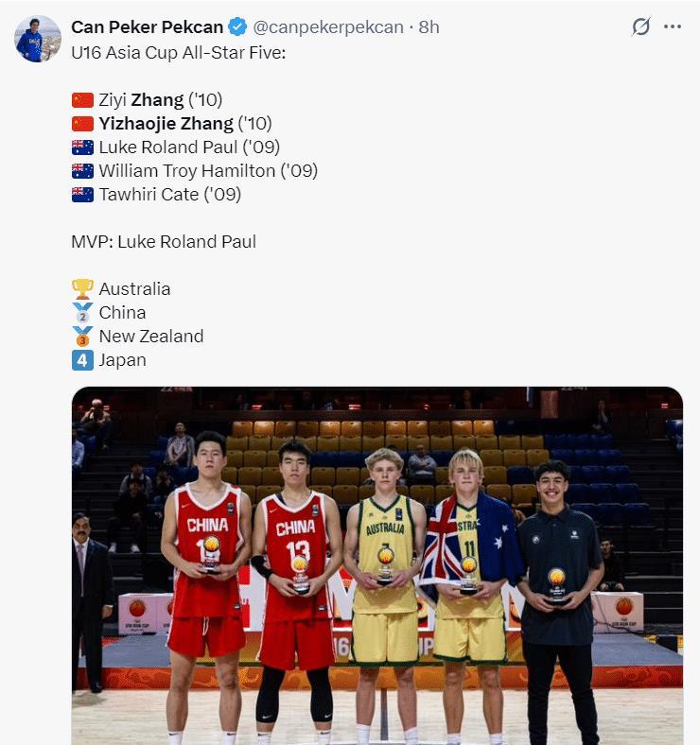This screenshot has width=700, height=745.
Task: Click the flag beside William Troy Hamilton
Action: point(82,171)
